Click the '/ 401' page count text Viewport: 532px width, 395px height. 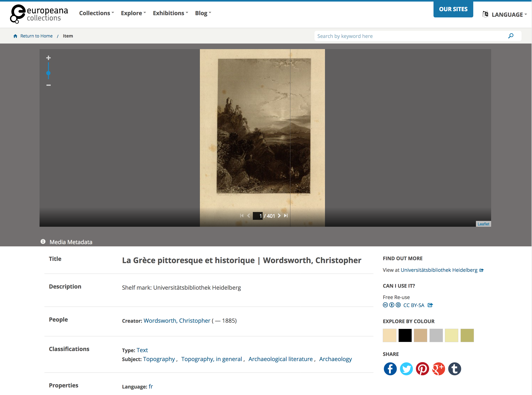tap(270, 216)
